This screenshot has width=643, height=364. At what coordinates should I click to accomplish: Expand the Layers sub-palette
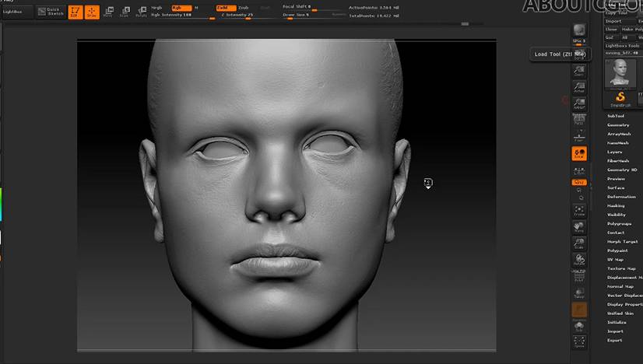coord(615,152)
